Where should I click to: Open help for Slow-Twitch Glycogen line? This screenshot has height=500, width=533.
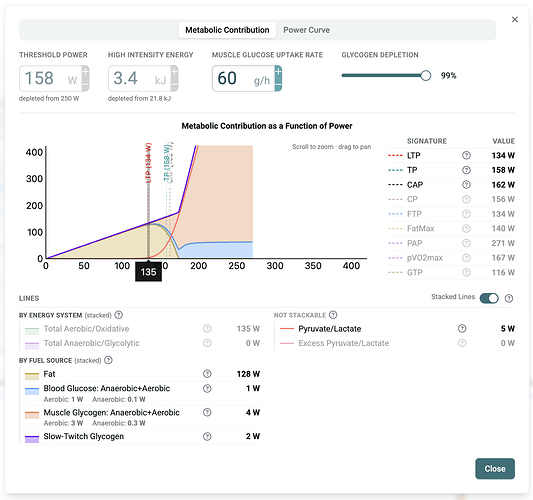[x=207, y=436]
